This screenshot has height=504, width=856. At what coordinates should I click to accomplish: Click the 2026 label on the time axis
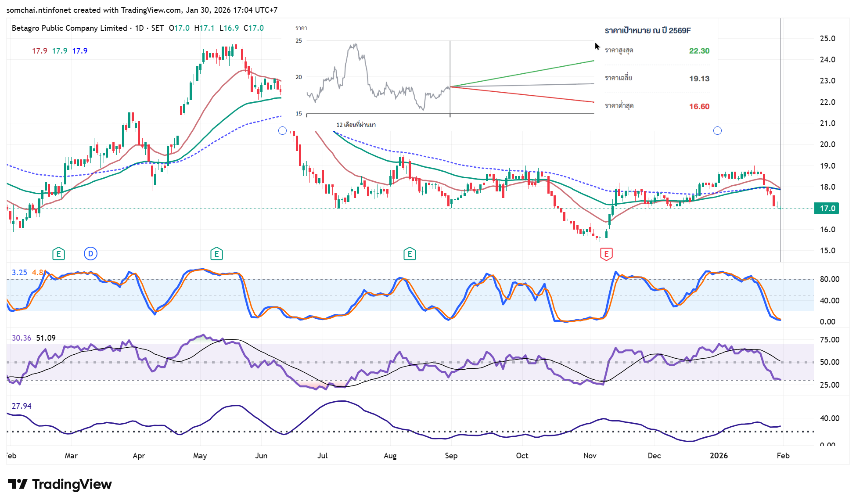pyautogui.click(x=719, y=456)
